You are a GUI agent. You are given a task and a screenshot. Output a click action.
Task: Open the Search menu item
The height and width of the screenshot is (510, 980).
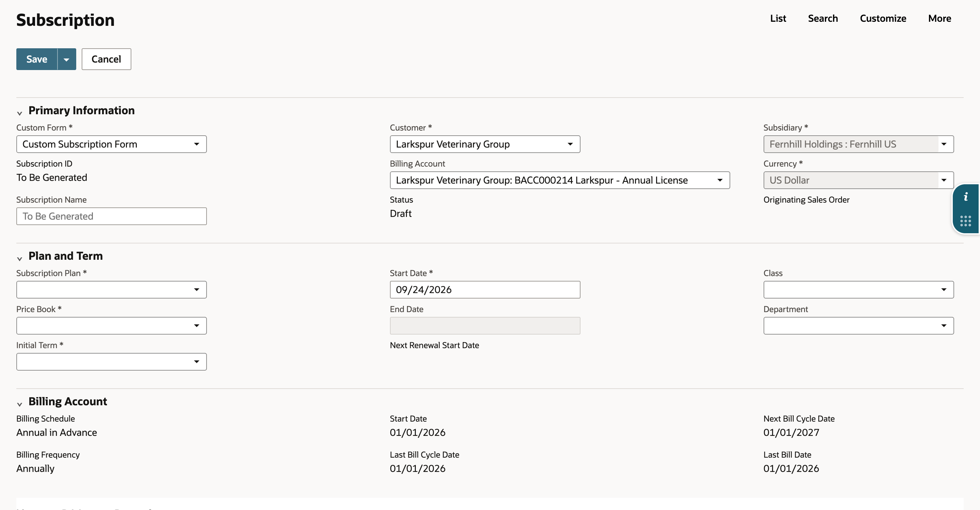pos(823,18)
